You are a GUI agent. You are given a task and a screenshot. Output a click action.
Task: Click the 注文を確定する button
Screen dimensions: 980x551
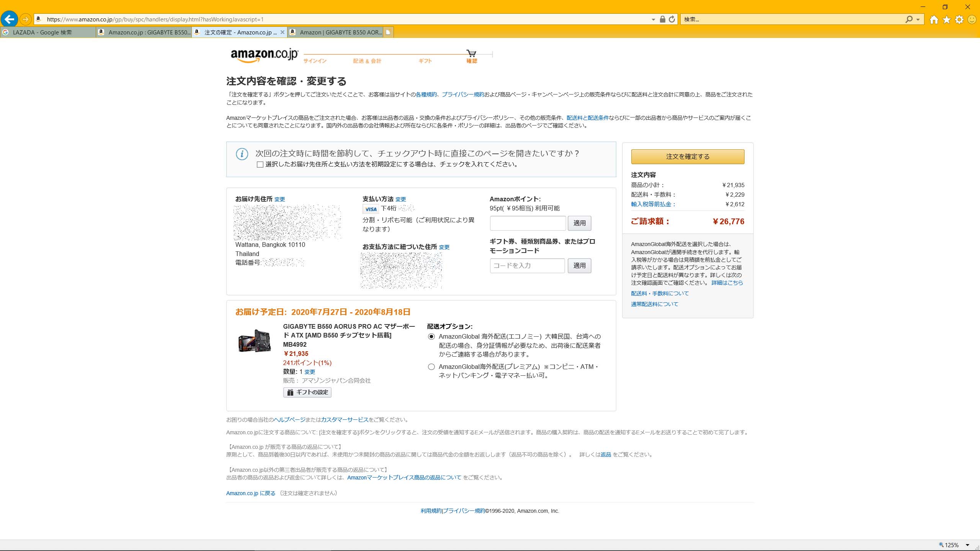[688, 156]
